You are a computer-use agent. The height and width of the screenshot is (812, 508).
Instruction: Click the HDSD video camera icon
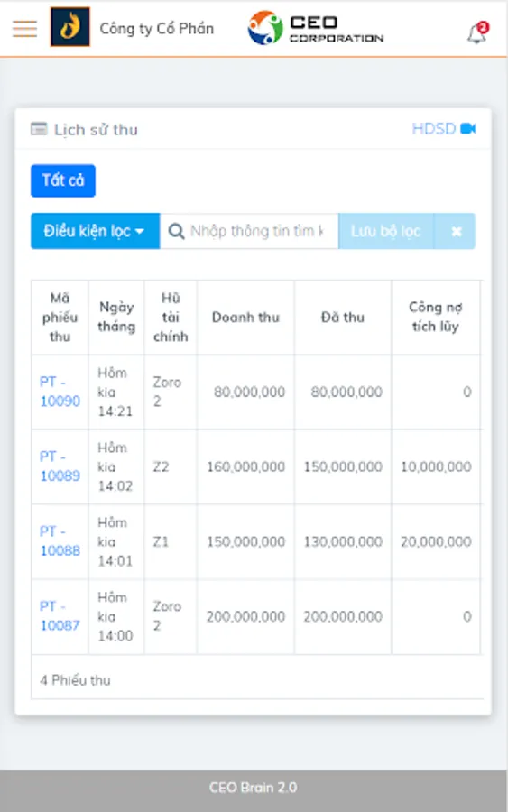click(x=468, y=128)
